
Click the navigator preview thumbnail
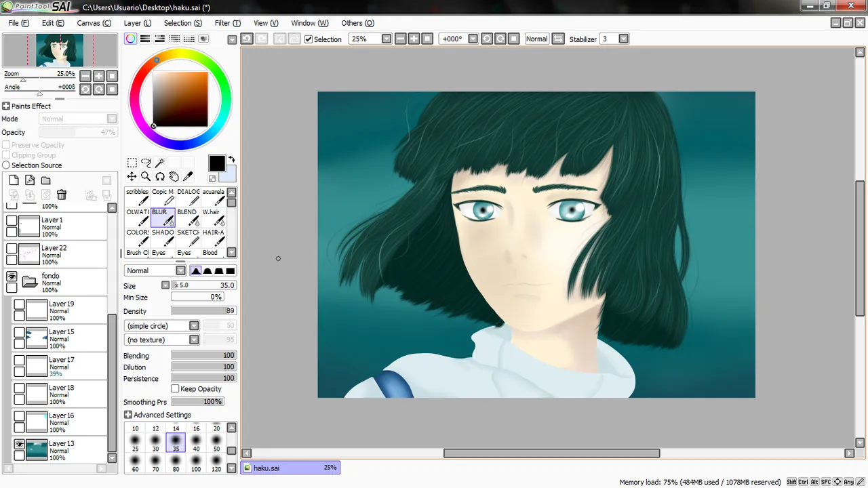pos(60,51)
